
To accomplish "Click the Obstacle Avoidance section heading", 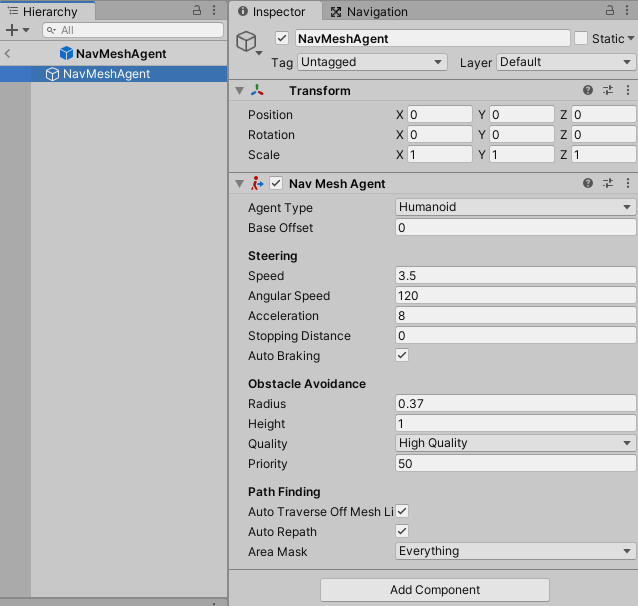I will (307, 384).
